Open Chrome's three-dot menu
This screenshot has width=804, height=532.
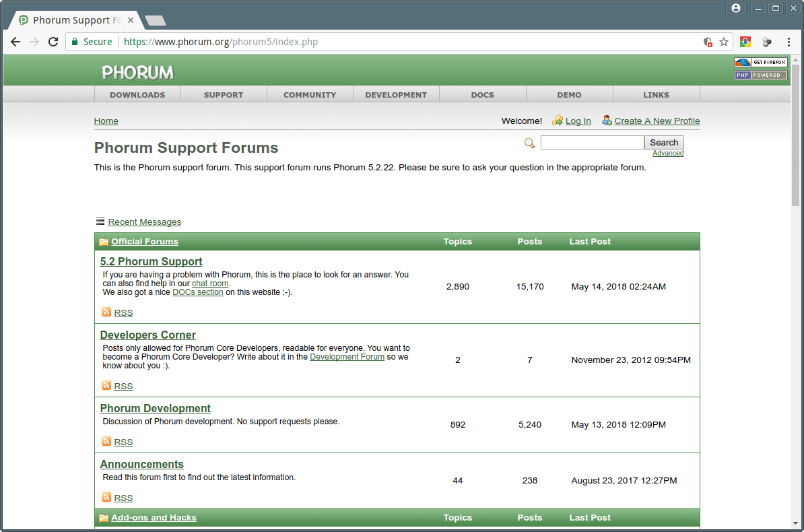point(788,42)
